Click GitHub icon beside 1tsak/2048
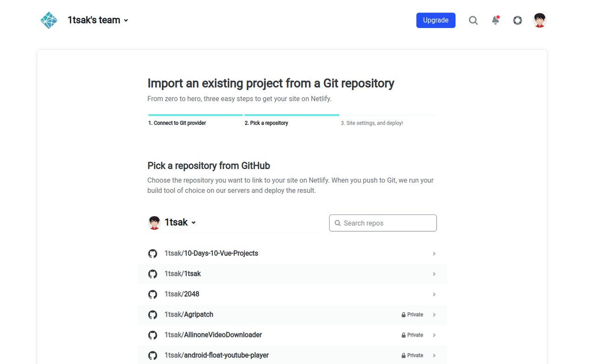 152,294
